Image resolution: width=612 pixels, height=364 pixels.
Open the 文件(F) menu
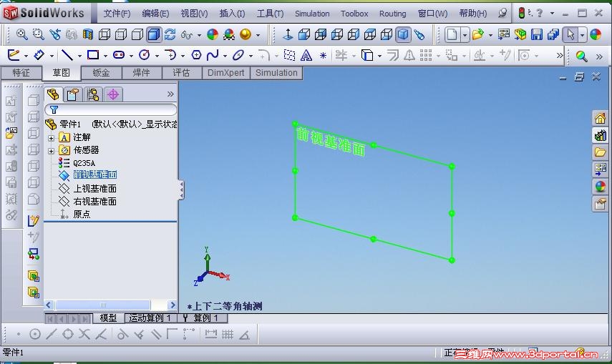pos(117,14)
